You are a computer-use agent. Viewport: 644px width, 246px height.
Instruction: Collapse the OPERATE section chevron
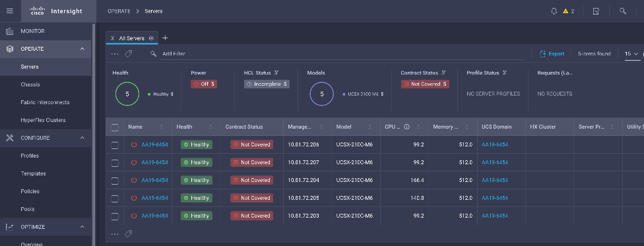coord(82,49)
